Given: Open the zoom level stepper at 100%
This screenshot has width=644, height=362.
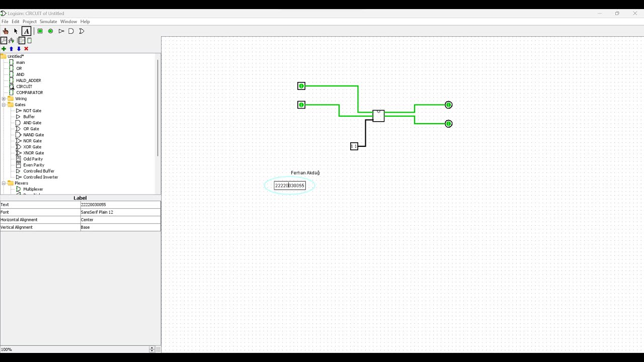Looking at the screenshot, I should point(152,349).
